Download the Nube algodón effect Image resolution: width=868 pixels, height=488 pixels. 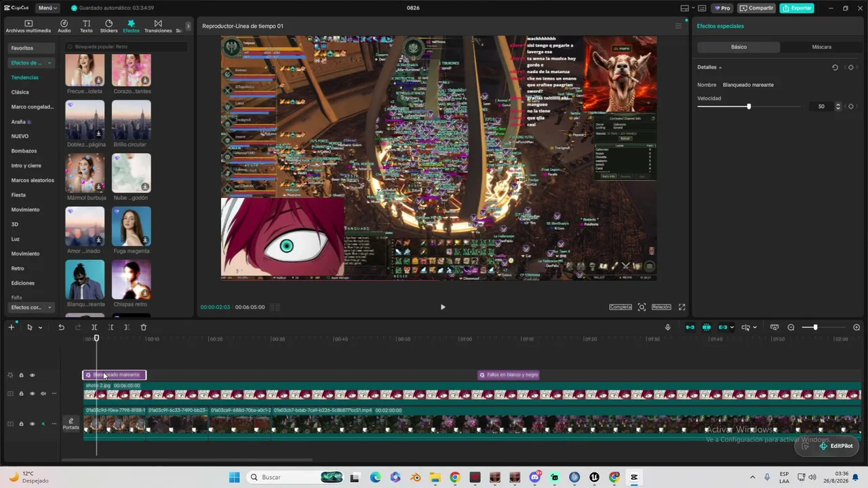coord(145,186)
